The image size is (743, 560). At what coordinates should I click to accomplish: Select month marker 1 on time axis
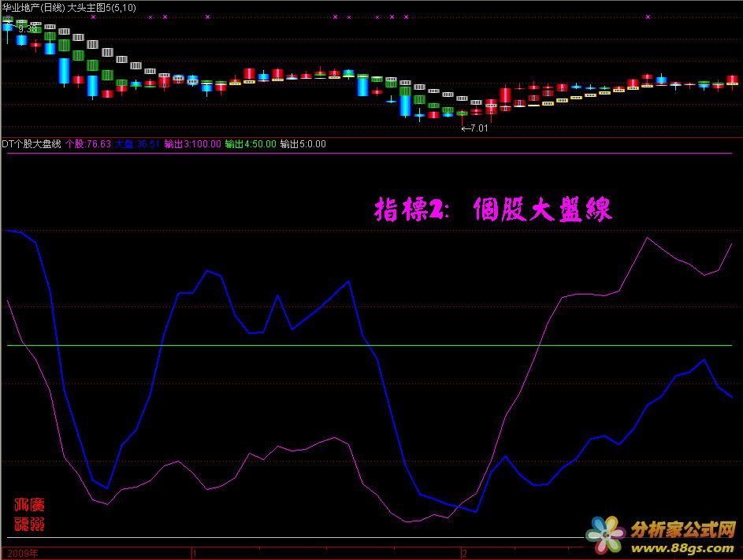(195, 553)
